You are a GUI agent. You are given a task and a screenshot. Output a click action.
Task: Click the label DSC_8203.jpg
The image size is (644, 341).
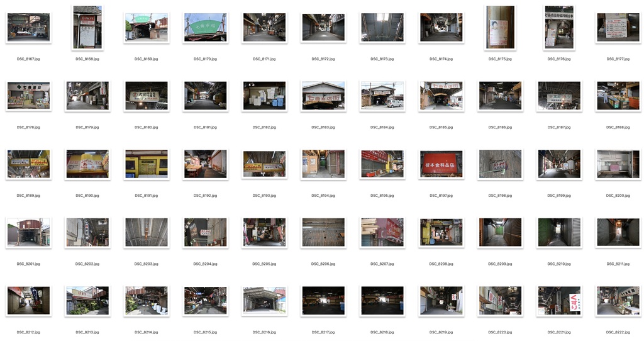(x=146, y=264)
